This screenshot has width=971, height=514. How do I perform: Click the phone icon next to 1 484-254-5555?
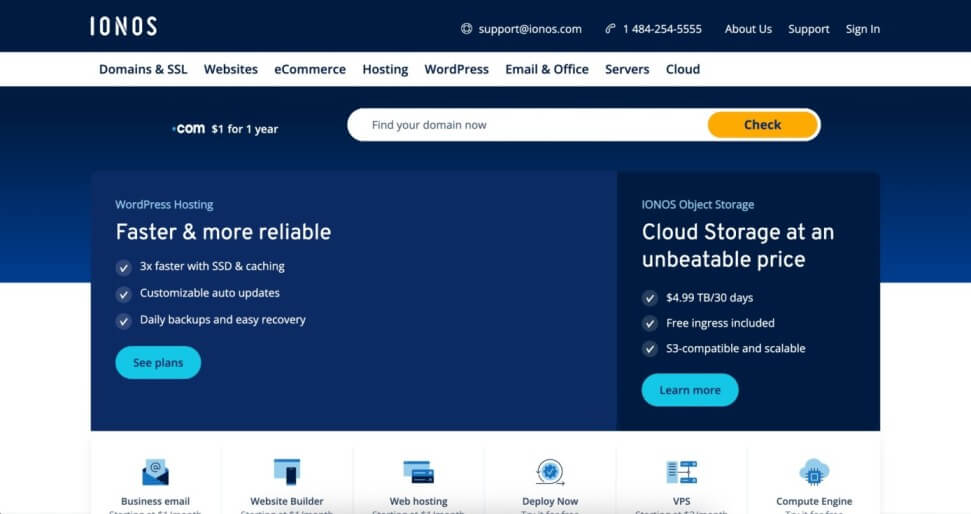pyautogui.click(x=611, y=28)
